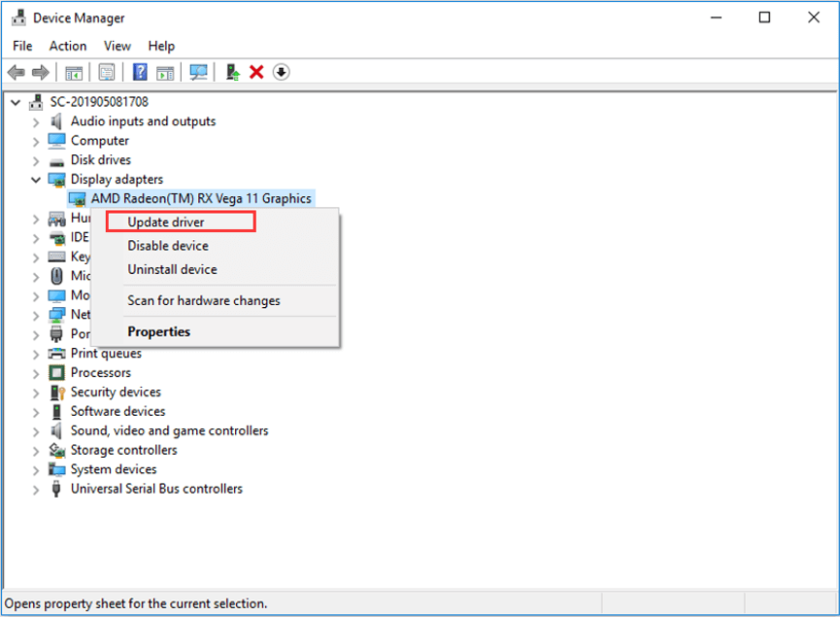
Task: Select Universal Serial Bus controllers label
Action: point(156,489)
